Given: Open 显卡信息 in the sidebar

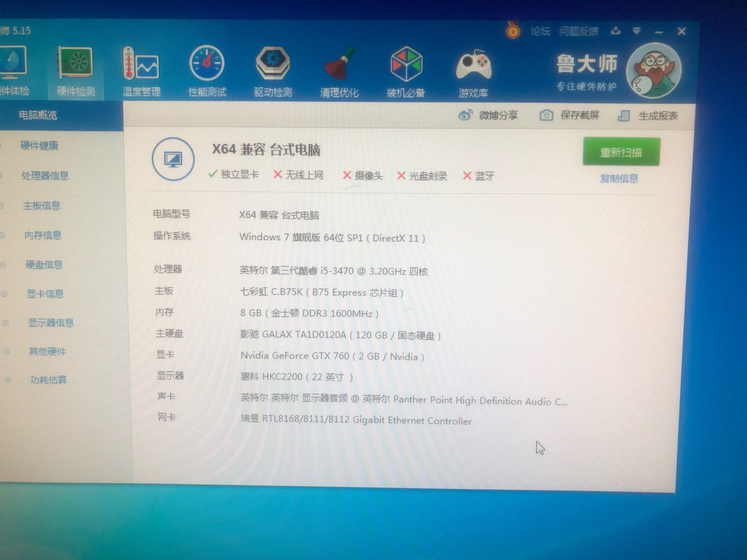Looking at the screenshot, I should point(45,294).
